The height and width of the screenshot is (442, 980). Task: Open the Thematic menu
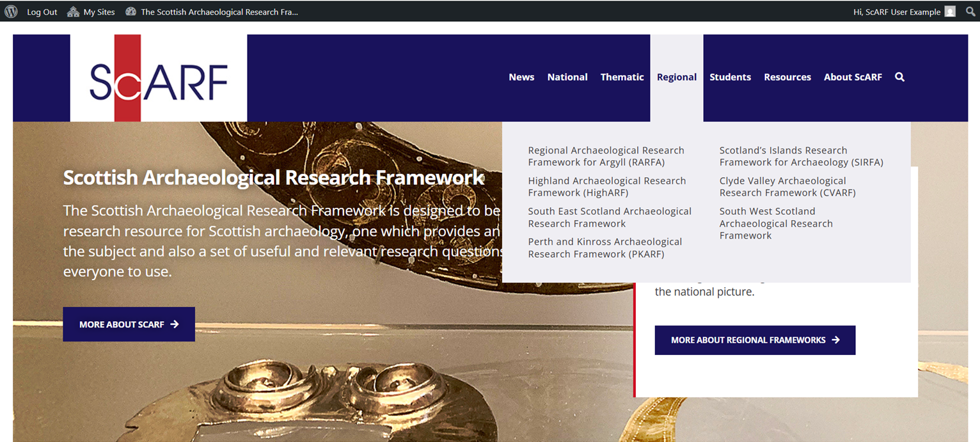click(622, 77)
